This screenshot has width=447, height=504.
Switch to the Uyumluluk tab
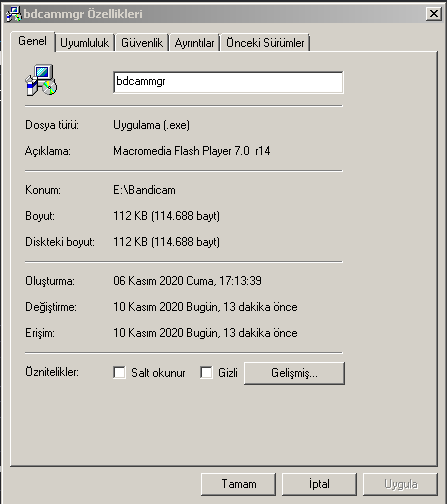click(85, 43)
